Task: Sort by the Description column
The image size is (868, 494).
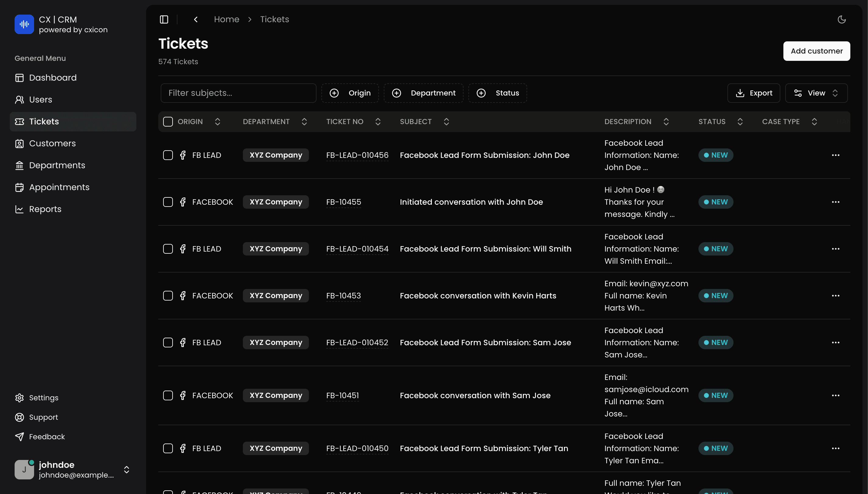Action: pyautogui.click(x=636, y=121)
